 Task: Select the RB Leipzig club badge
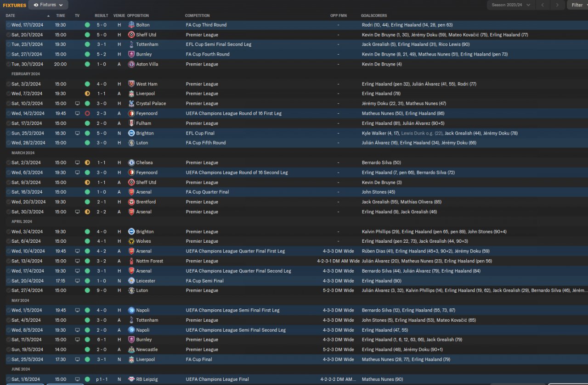(131, 379)
